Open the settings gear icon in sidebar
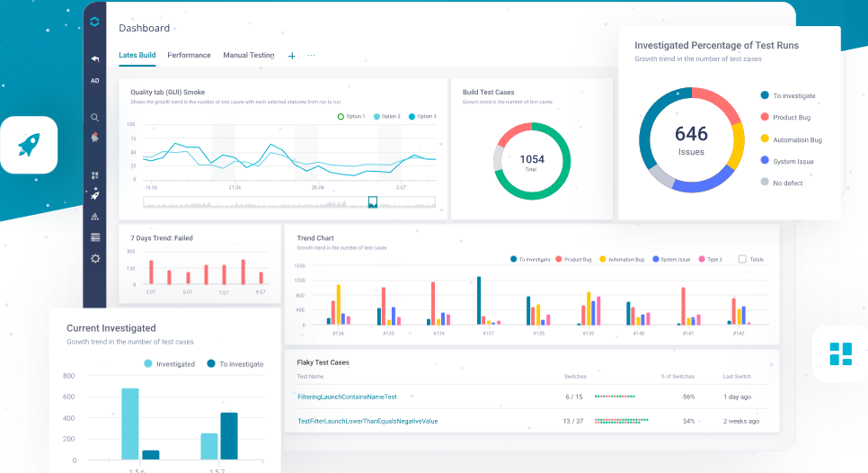 (95, 258)
